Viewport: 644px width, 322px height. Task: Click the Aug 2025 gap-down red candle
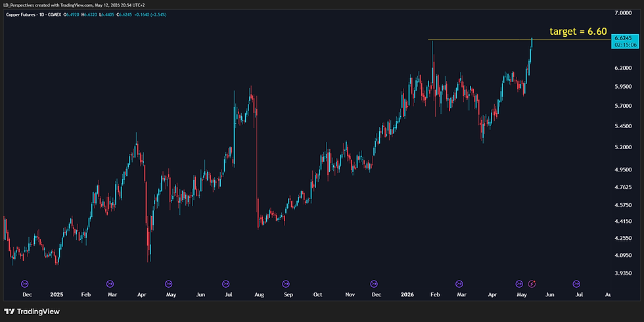coord(256,164)
